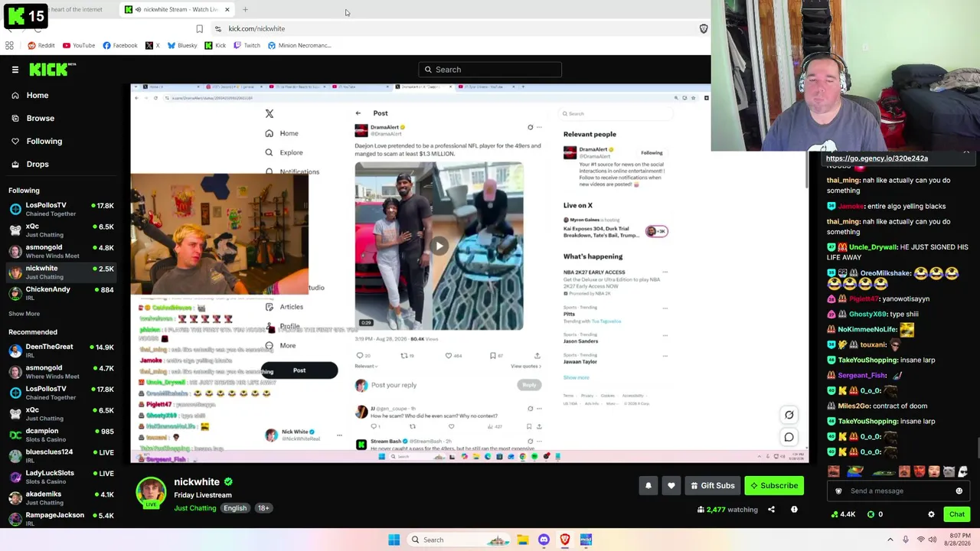980x551 pixels.
Task: Open chat settings gear
Action: point(931,514)
